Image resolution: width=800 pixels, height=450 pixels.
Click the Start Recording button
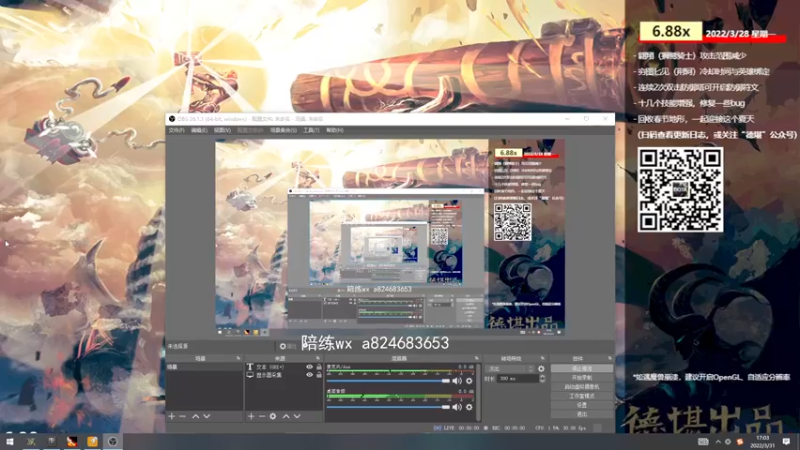[x=582, y=378]
